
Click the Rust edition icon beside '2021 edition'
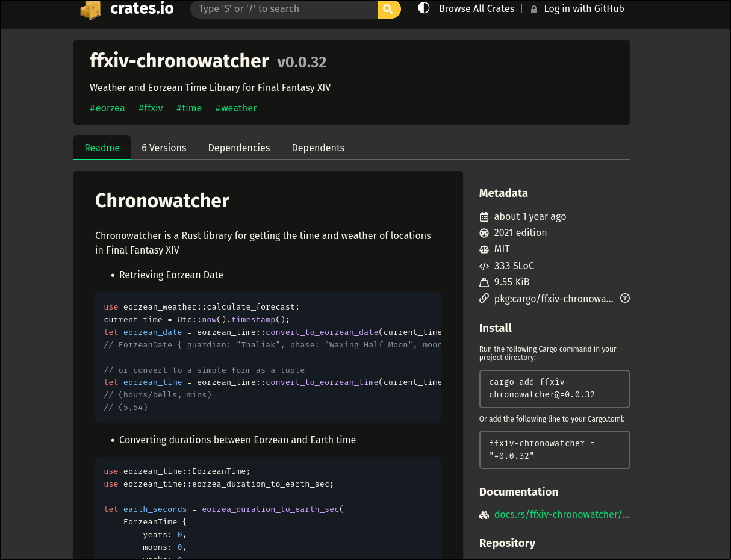pos(484,232)
